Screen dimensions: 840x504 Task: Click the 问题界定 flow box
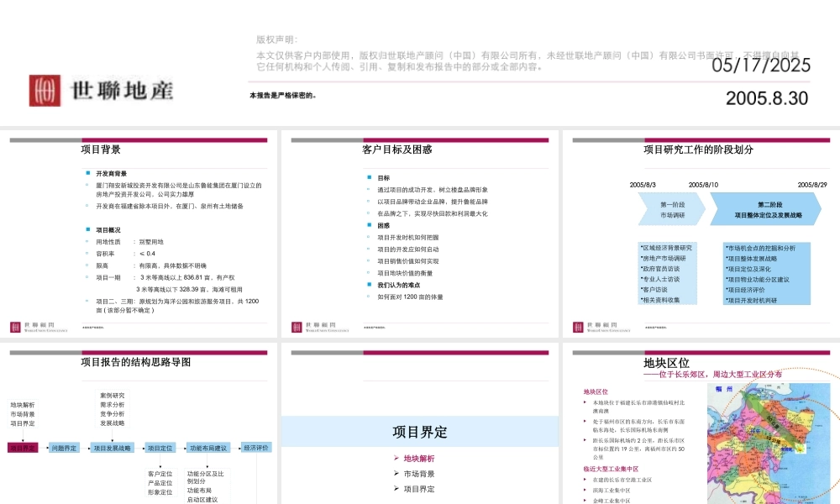64,448
